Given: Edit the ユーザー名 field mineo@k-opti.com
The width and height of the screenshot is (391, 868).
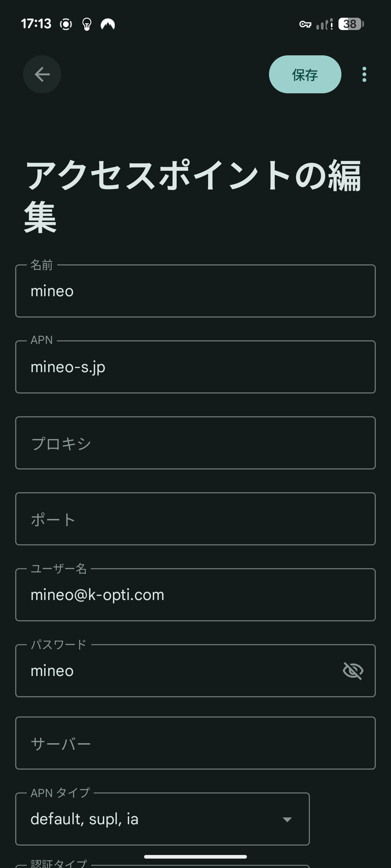Looking at the screenshot, I should click(195, 595).
